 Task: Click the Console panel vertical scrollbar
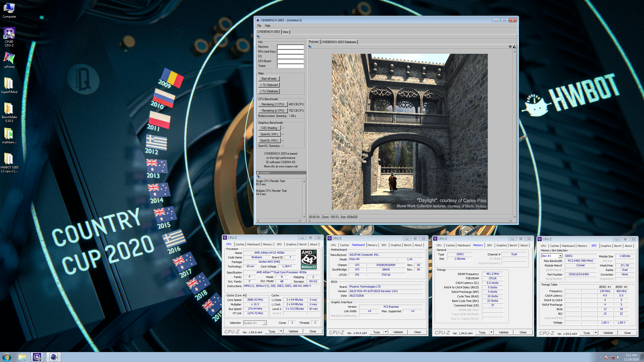coord(304,199)
